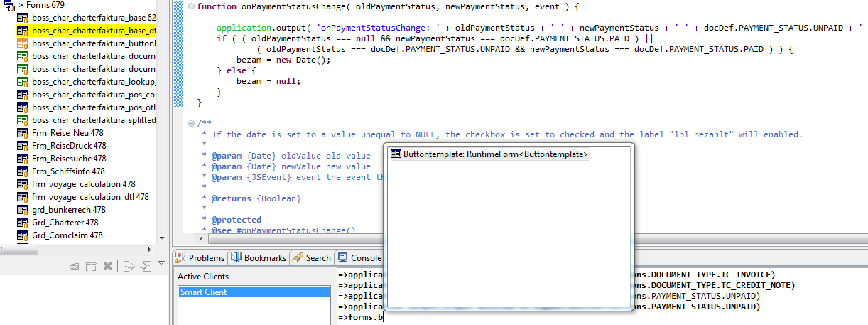Viewport: 868px width, 325px height.
Task: Click into the =>forms.b console input line
Action: coord(361,317)
